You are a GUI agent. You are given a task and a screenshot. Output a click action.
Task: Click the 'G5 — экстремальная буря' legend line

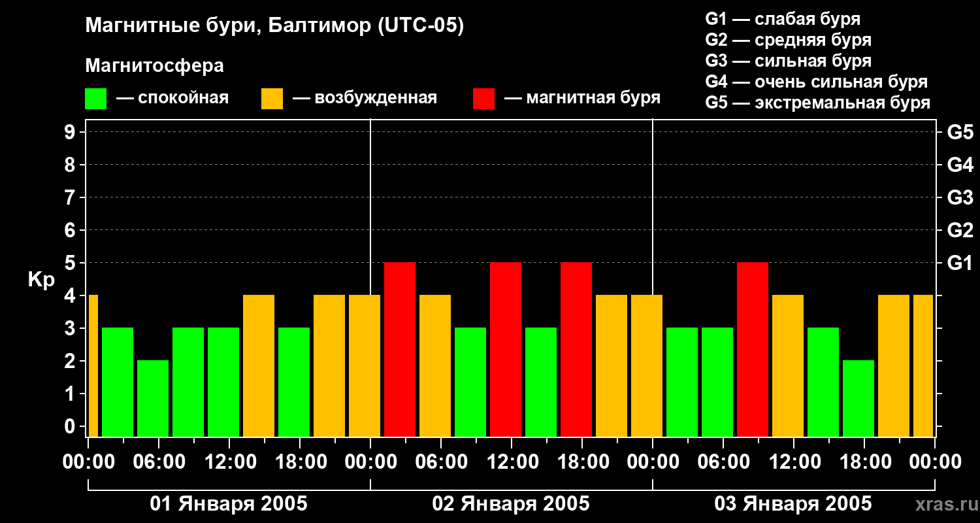pos(817,103)
